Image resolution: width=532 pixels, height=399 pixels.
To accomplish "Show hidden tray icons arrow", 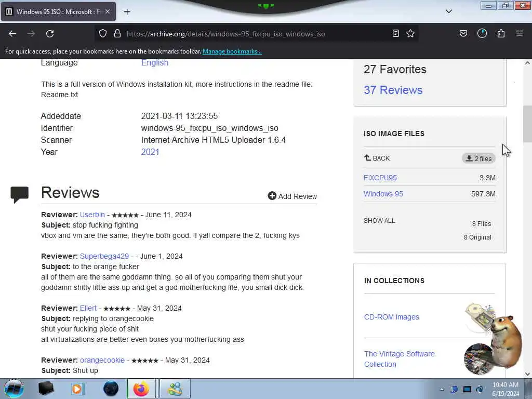I will [x=442, y=389].
